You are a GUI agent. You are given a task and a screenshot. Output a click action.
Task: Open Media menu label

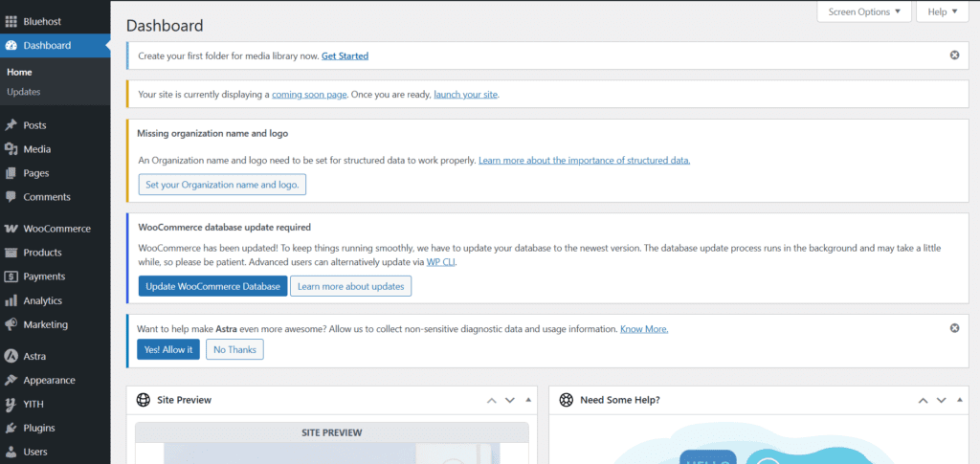click(x=37, y=149)
